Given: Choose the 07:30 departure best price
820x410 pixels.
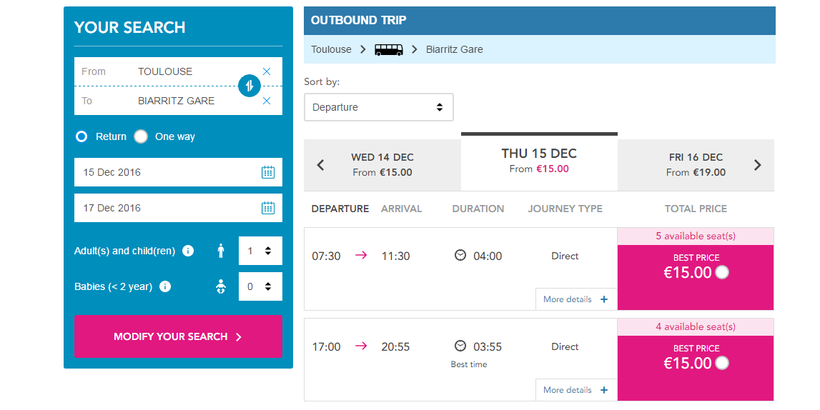Looking at the screenshot, I should coord(722,272).
